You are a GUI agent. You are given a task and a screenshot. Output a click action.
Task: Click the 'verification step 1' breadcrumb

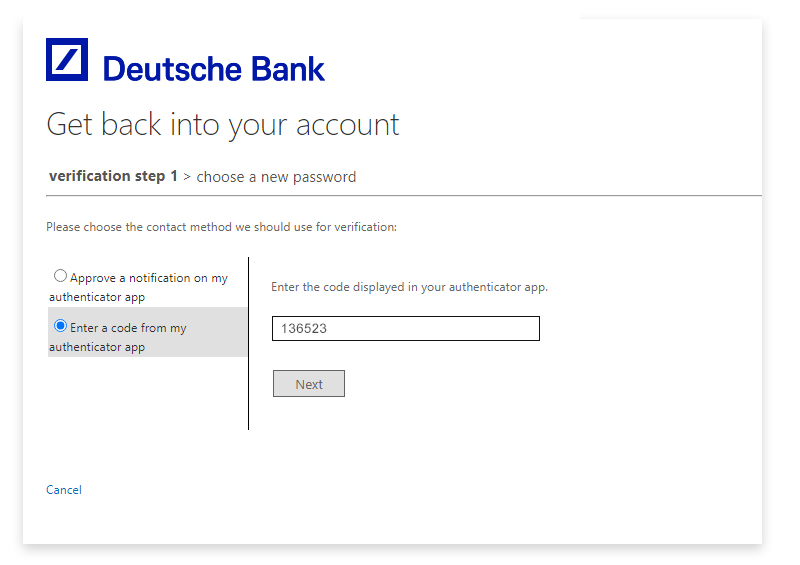point(113,176)
